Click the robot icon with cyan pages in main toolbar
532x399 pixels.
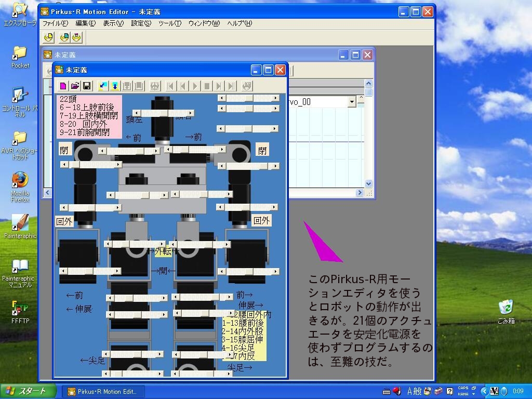[64, 37]
